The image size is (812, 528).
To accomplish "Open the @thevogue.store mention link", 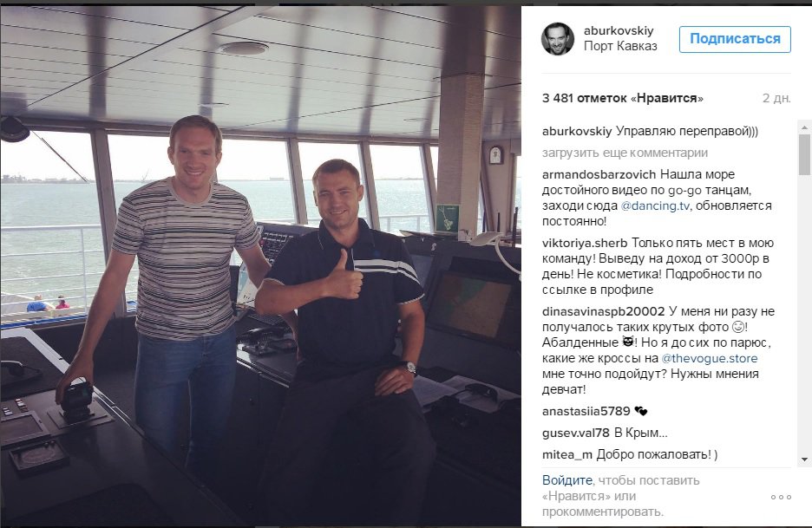I will tap(709, 358).
